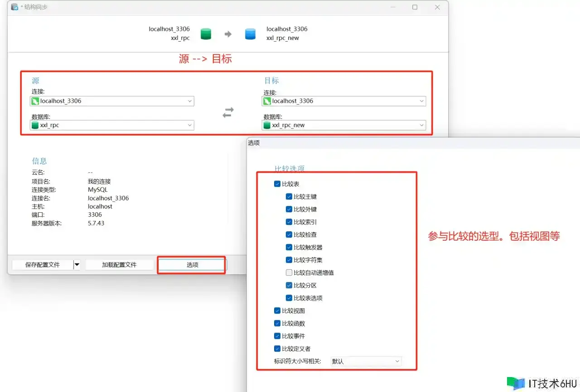580x392 pixels.
Task: Click the 保存配置文件 button
Action: pos(42,265)
